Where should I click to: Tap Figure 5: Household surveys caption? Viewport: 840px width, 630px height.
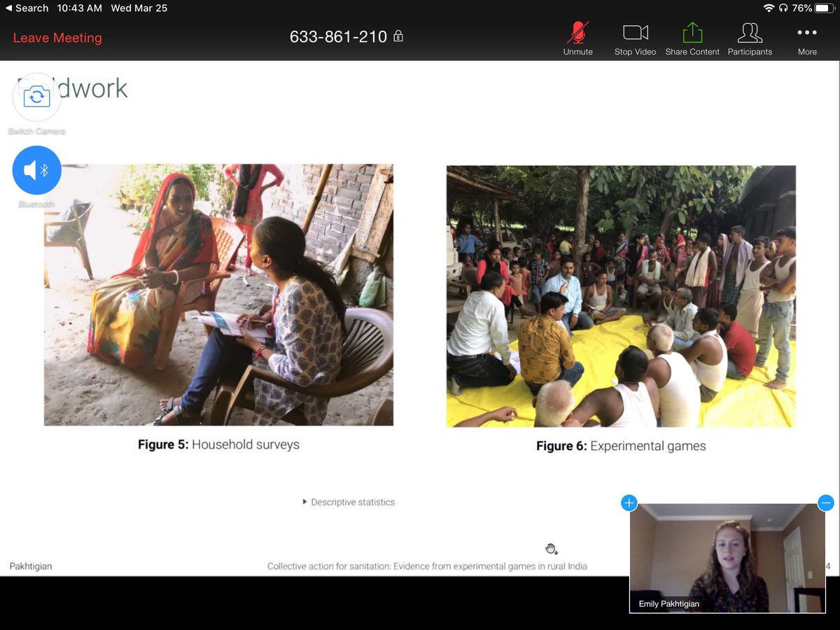tap(218, 444)
